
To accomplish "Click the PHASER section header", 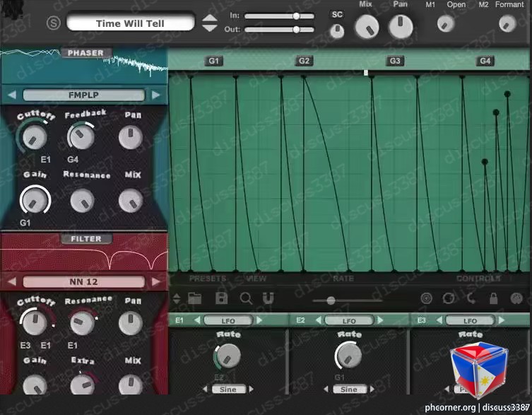I will pyautogui.click(x=85, y=53).
